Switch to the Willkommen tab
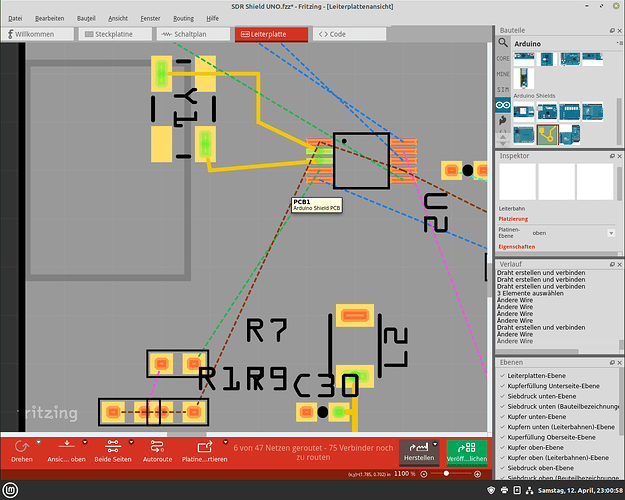 coord(38,34)
